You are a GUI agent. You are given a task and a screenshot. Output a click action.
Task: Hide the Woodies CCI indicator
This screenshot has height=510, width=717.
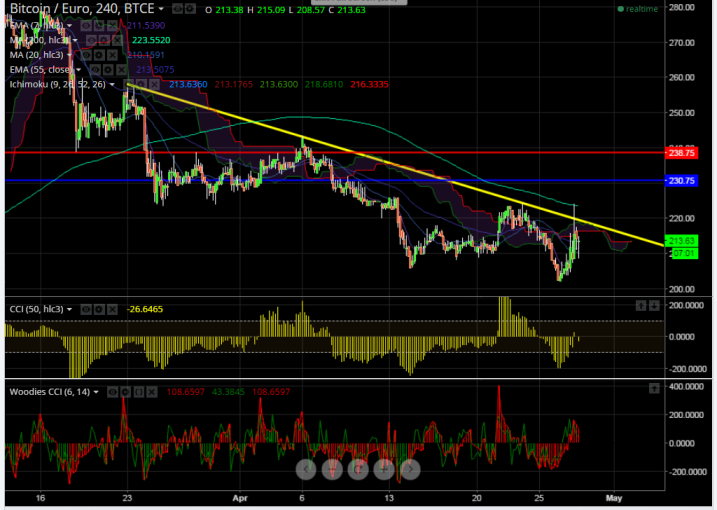click(x=112, y=392)
